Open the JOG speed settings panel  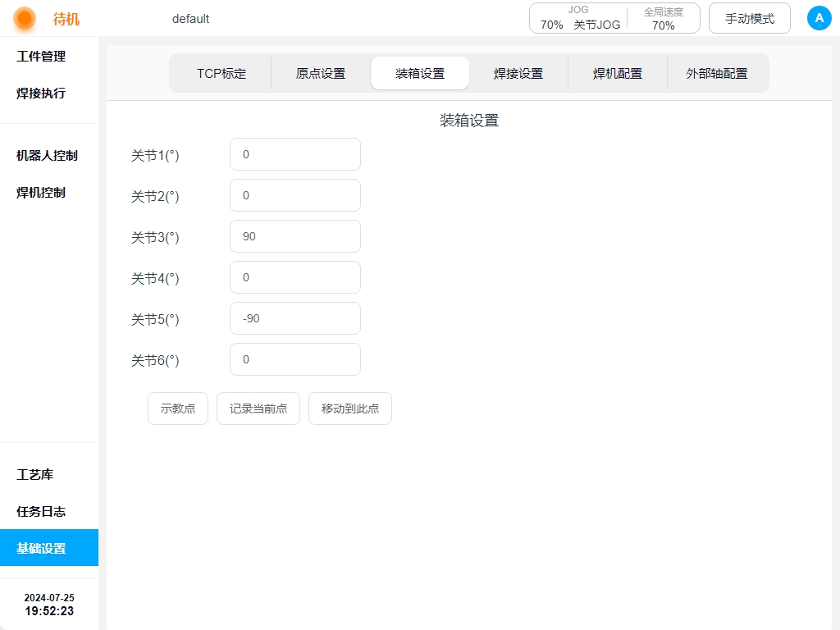click(x=579, y=18)
